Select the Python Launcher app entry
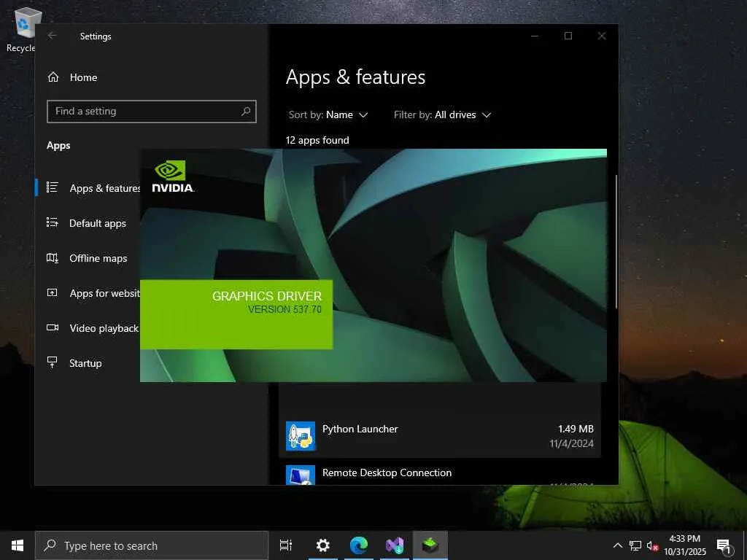 coord(440,436)
